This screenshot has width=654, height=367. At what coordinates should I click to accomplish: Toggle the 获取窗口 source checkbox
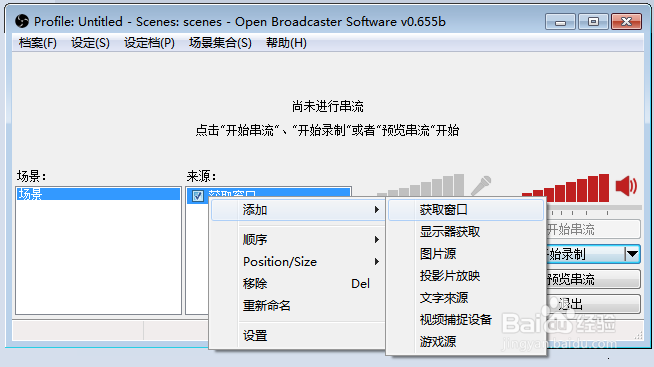(x=198, y=195)
